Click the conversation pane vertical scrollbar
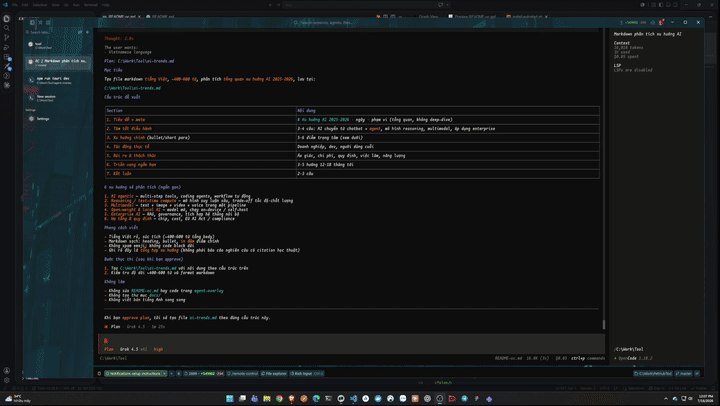 603,325
